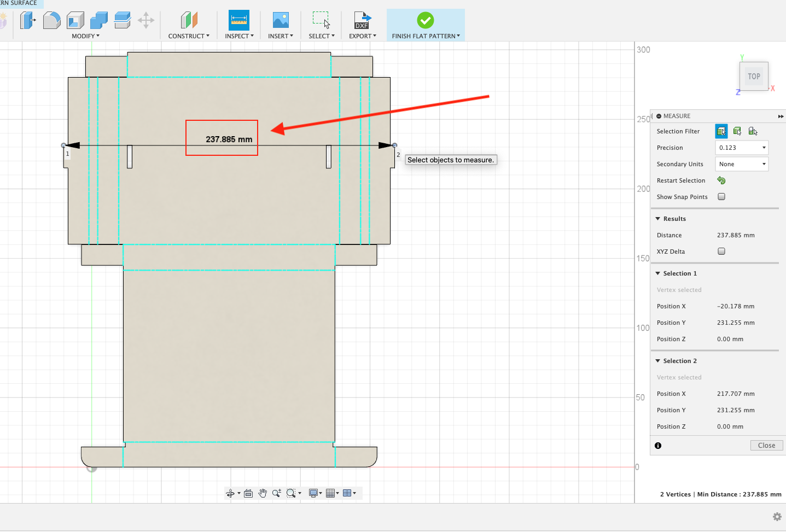Select the Fillet tool icon
The width and height of the screenshot is (786, 532).
tap(51, 21)
